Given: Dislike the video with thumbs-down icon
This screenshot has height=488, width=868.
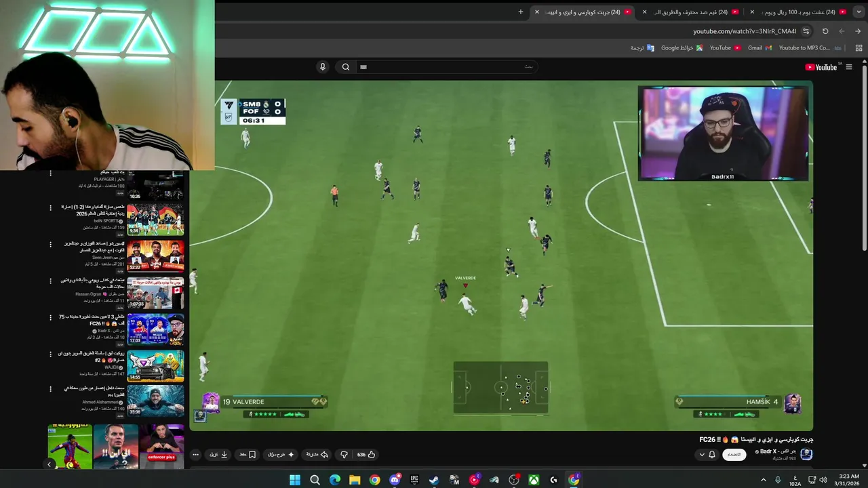Looking at the screenshot, I should (x=344, y=455).
